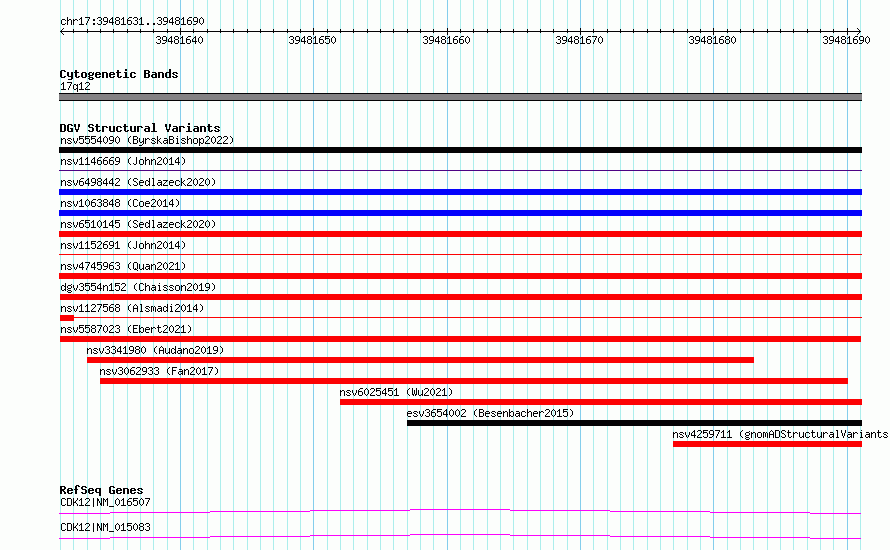Select the blue nsv6498442 variant bar
This screenshot has width=890, height=550.
460,192
